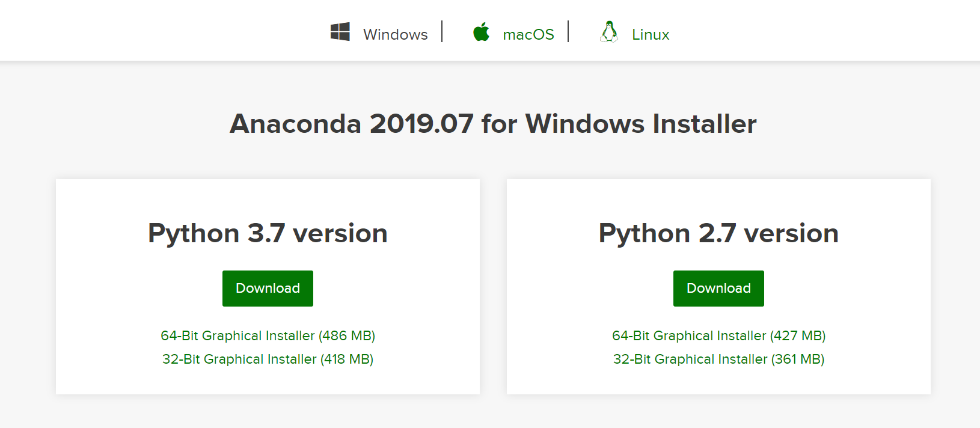Click the Windows logo icon

(x=340, y=32)
